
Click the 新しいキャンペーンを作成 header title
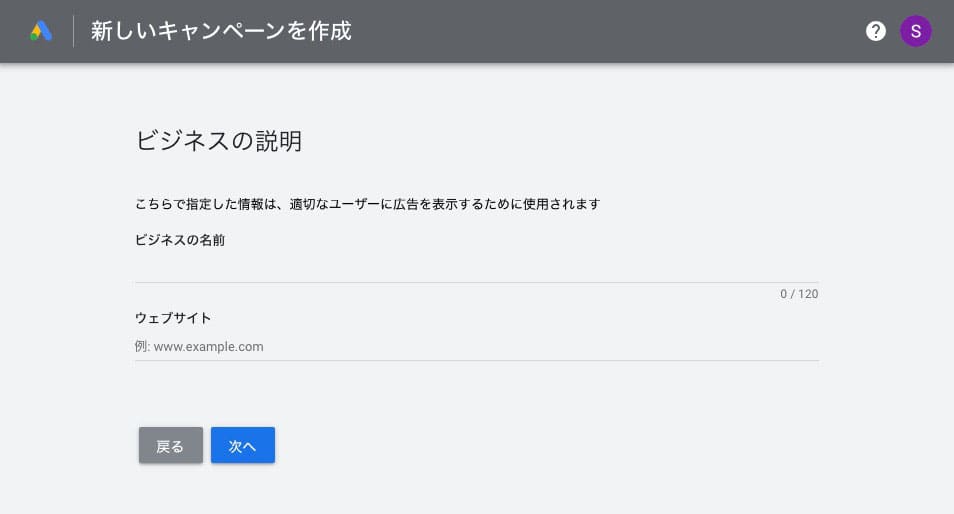point(221,31)
